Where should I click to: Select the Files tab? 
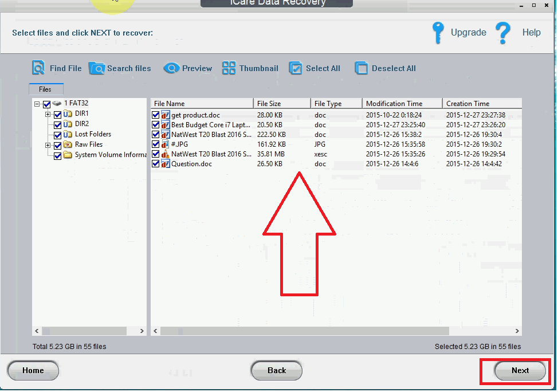[x=46, y=89]
